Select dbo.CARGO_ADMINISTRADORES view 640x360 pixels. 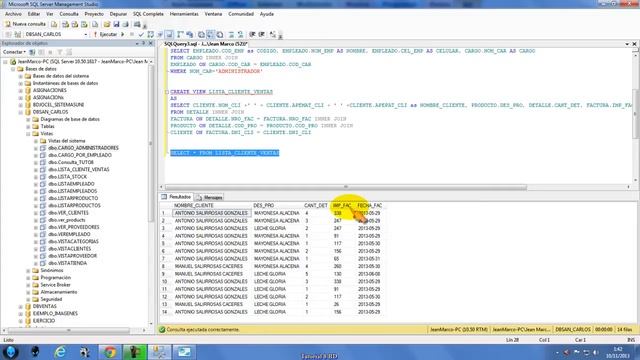click(x=83, y=148)
